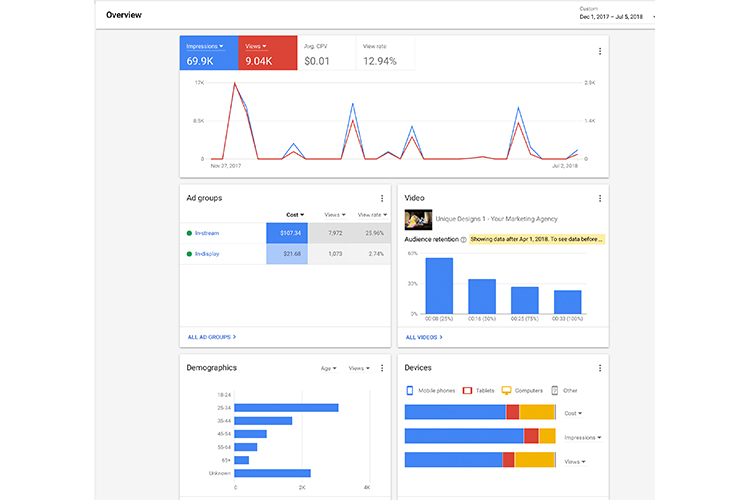Click the 45-54 age group bar
Screen dimensions: 750x500
[251, 434]
